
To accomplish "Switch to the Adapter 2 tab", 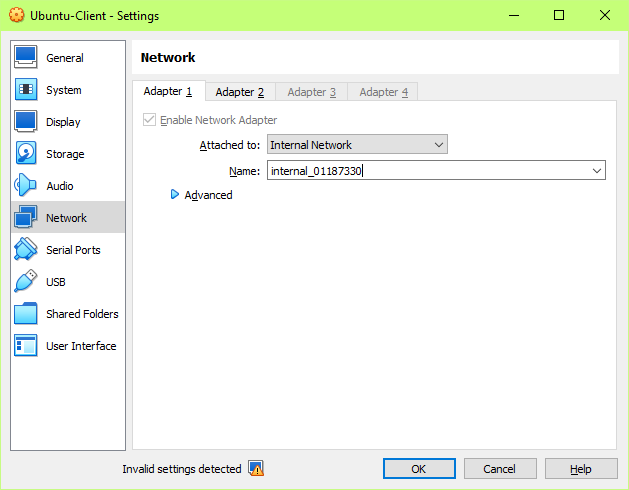I will [x=240, y=92].
